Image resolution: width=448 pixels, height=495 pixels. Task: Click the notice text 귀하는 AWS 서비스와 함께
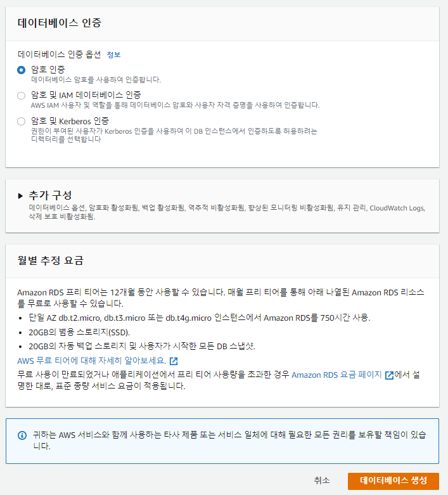[229, 440]
